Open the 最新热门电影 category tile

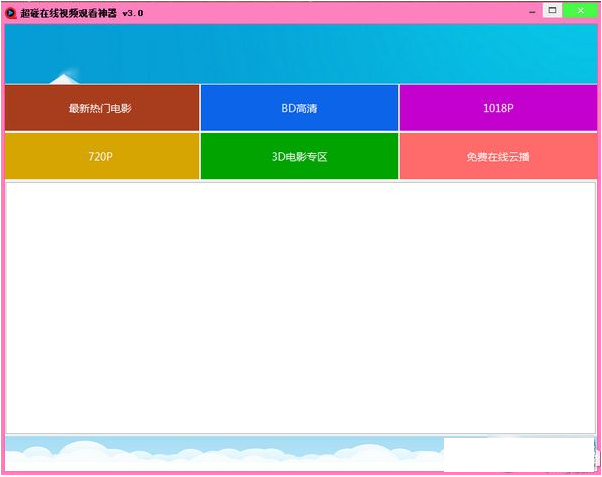coord(101,108)
